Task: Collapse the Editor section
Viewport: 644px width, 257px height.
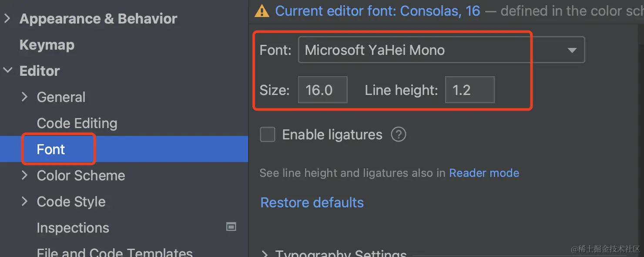Action: click(x=7, y=71)
